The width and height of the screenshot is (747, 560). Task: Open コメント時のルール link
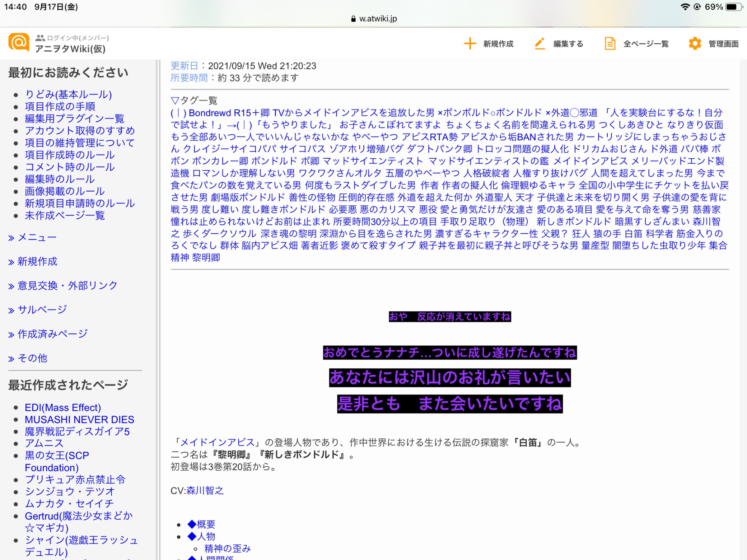click(70, 167)
